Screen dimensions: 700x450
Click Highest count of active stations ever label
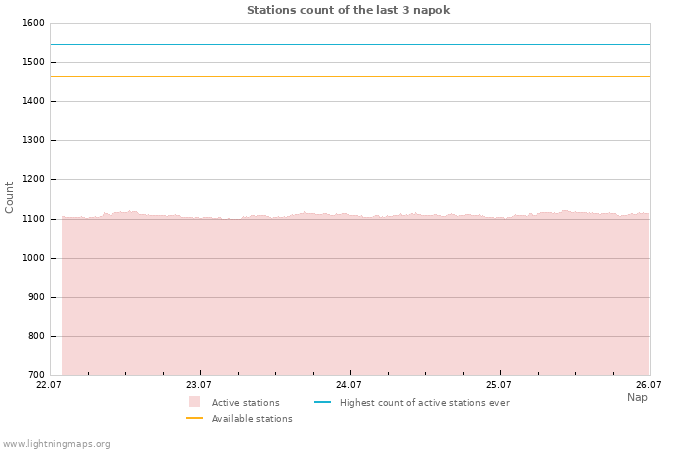click(x=425, y=403)
